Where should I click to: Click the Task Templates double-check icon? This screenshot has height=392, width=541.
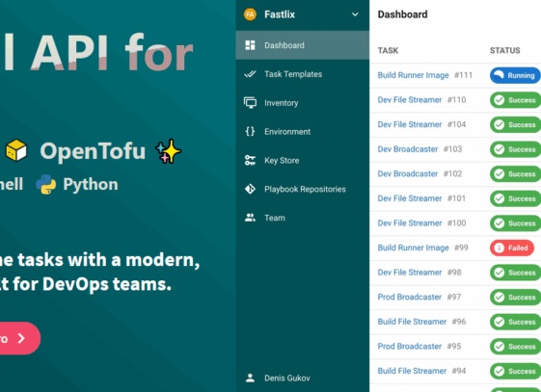(250, 74)
